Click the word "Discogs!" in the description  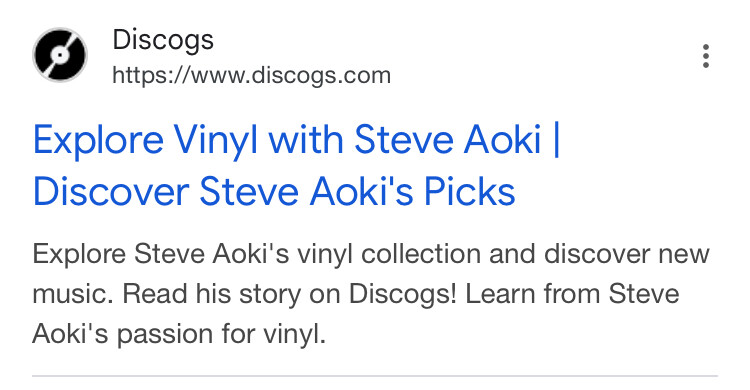tap(403, 294)
